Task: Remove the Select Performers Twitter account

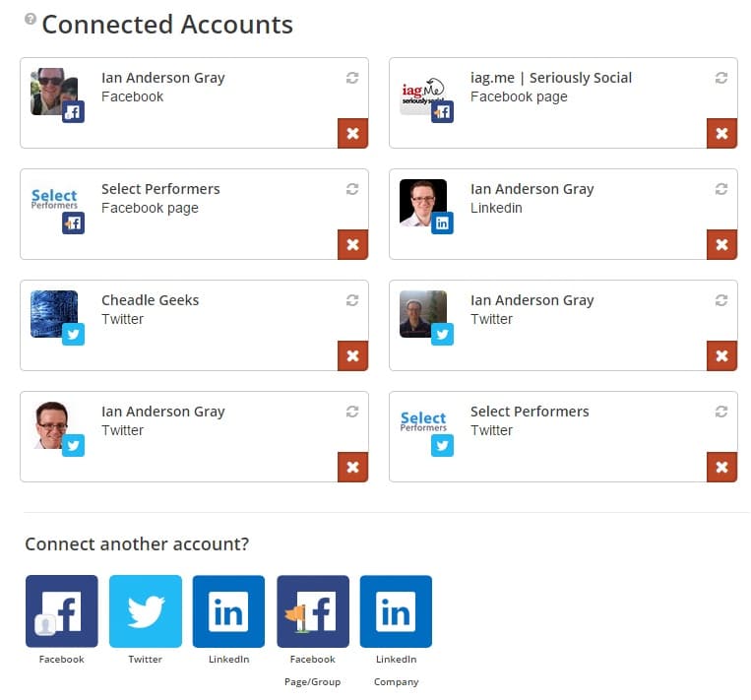Action: (721, 467)
